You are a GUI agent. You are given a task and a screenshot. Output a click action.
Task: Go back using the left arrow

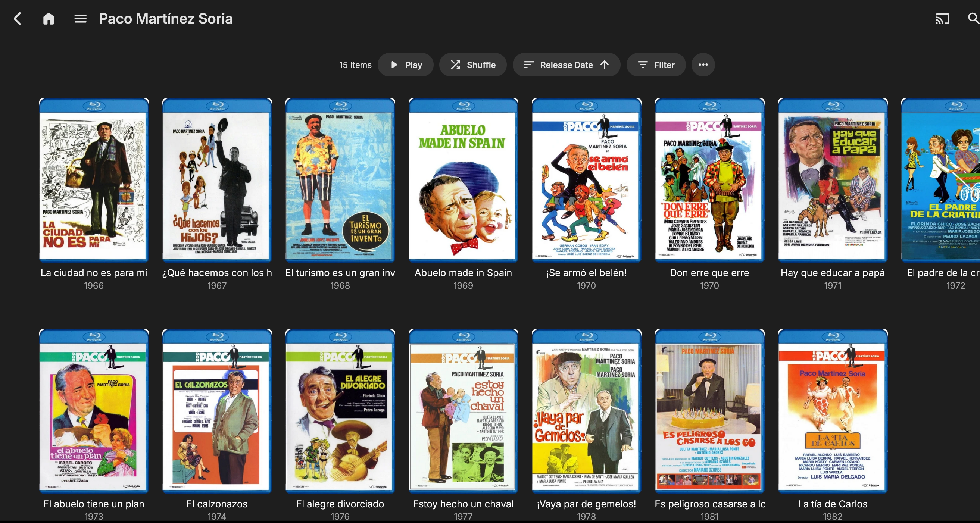pos(18,19)
